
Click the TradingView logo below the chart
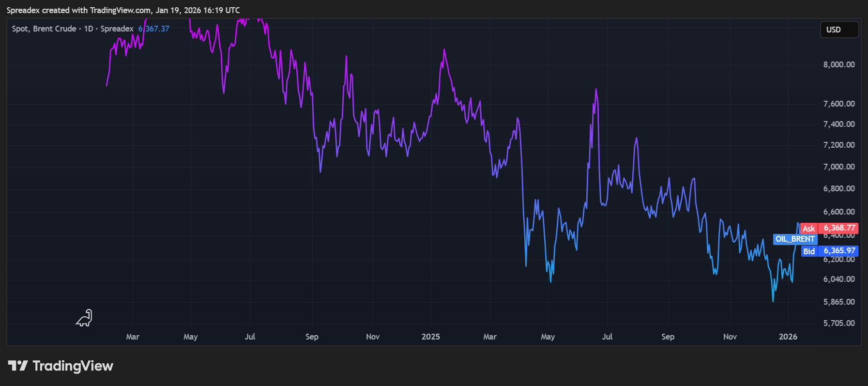[61, 366]
